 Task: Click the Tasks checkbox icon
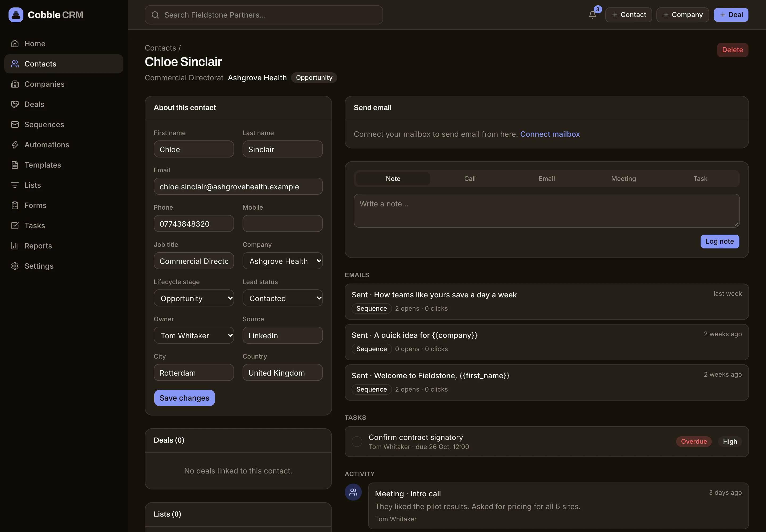[x=15, y=226]
